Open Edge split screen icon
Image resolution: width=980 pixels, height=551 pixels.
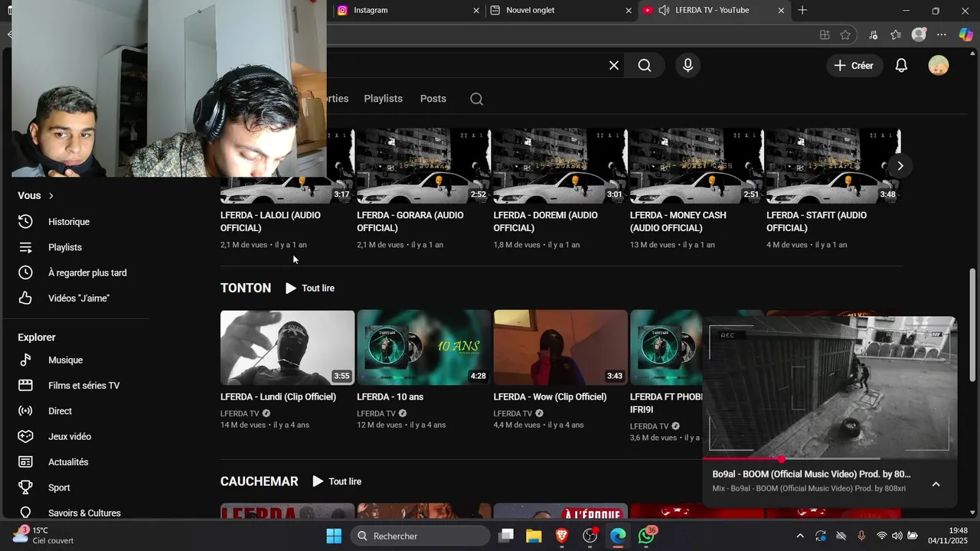825,34
